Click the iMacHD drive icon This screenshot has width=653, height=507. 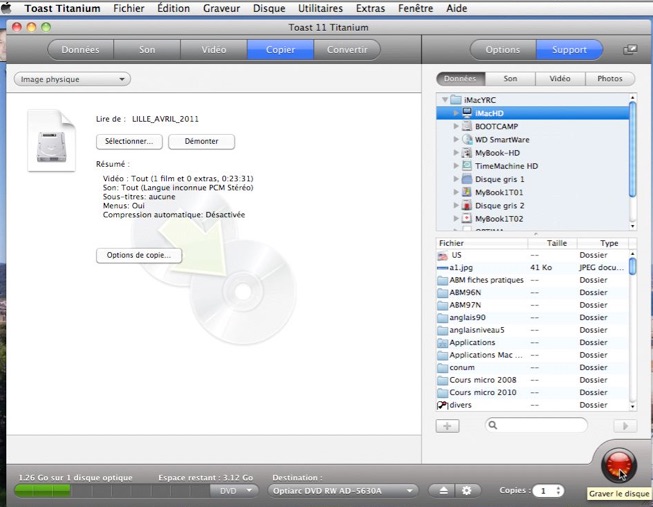click(x=467, y=113)
